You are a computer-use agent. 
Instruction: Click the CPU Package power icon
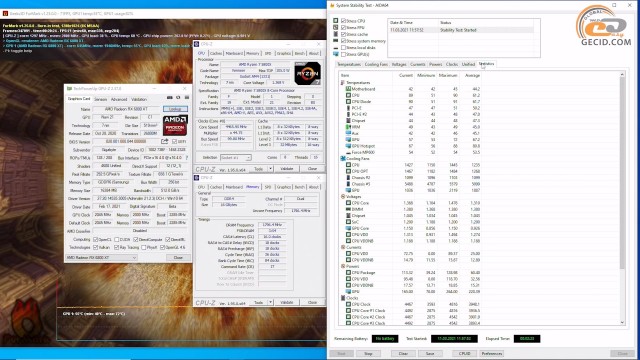[348, 272]
